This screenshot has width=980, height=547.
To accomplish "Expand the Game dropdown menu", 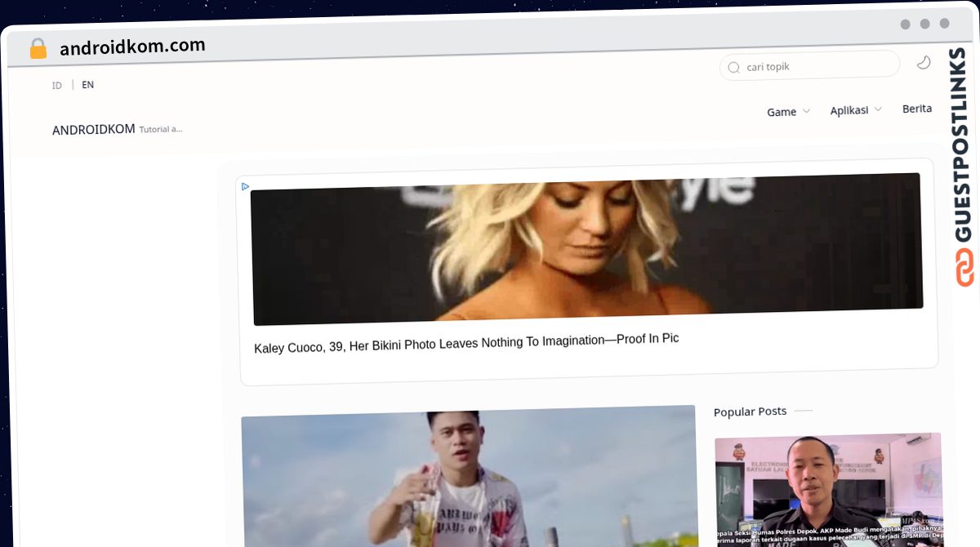I will coord(788,112).
